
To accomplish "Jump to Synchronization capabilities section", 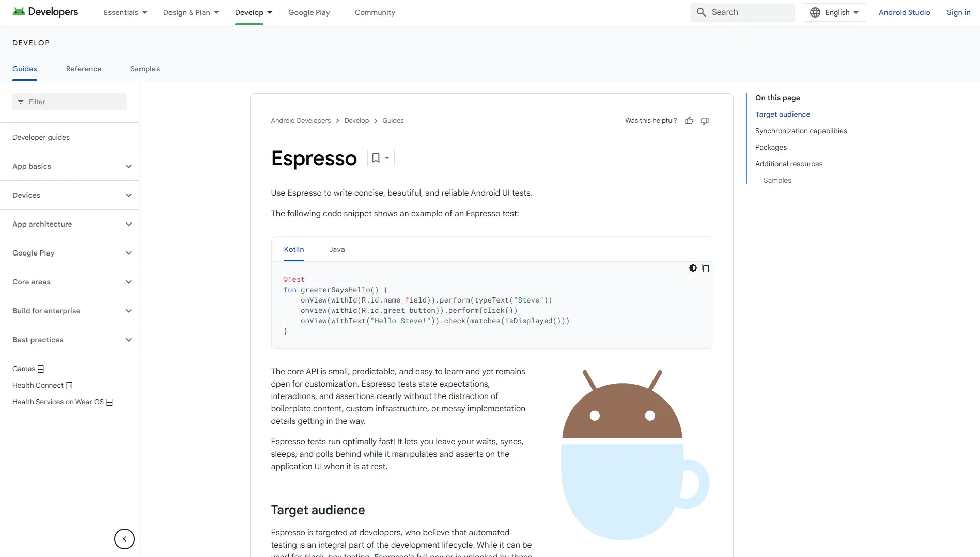I will 801,131.
